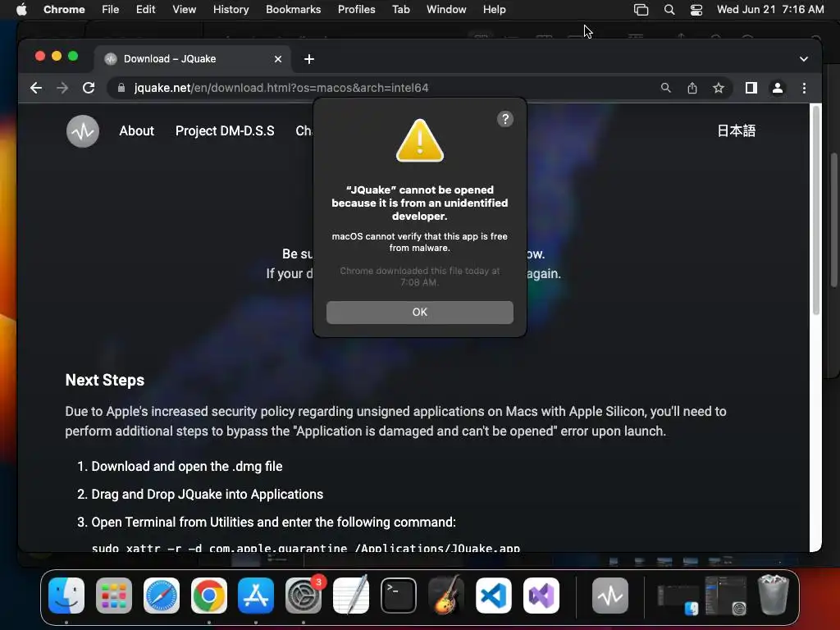This screenshot has height=630, width=840.
Task: Open the Profiles menu
Action: coord(357,10)
